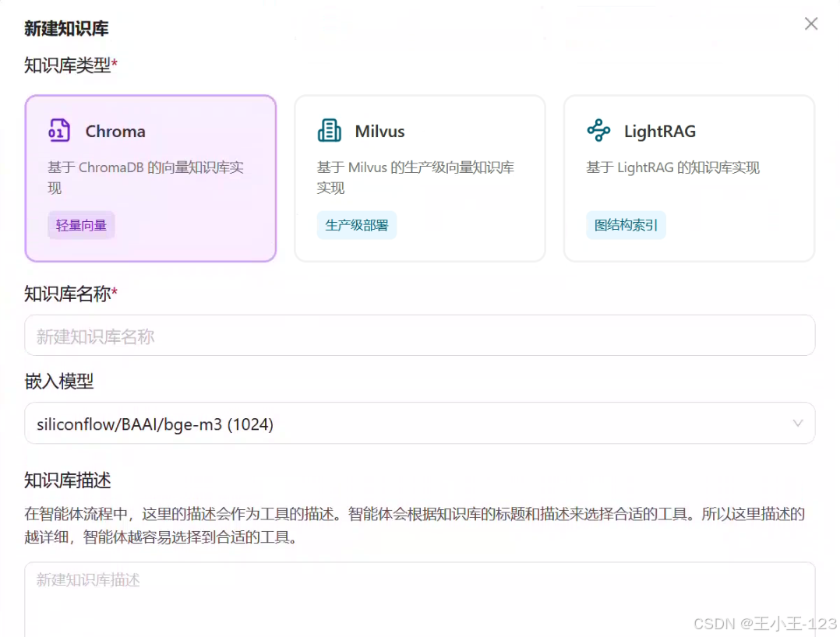Click the 知识库描述 label
Screen dimensions: 840x637
(68, 480)
